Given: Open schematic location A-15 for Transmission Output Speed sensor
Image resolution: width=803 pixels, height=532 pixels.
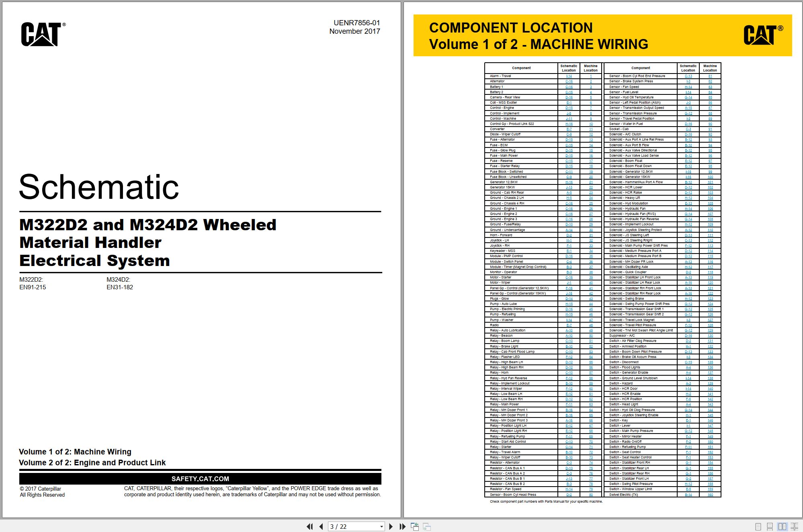Looking at the screenshot, I should pyautogui.click(x=688, y=108).
